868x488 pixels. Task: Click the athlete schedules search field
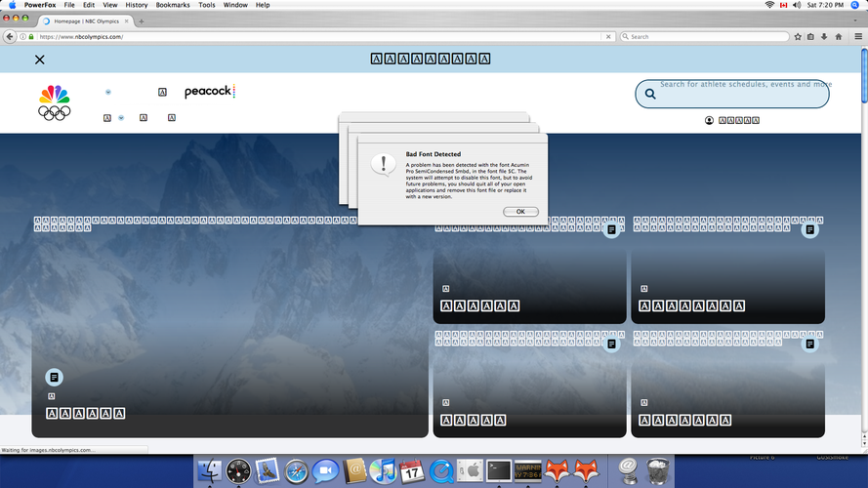tap(732, 94)
